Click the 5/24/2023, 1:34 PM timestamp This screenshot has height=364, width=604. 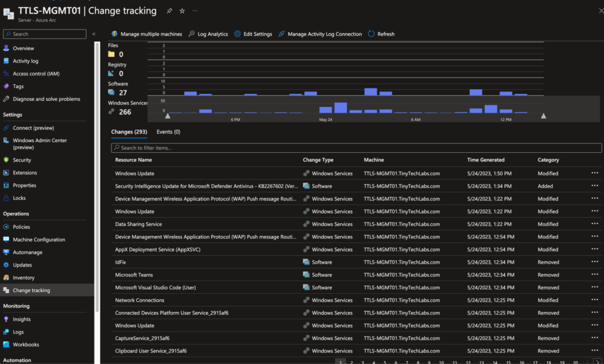[x=489, y=186]
